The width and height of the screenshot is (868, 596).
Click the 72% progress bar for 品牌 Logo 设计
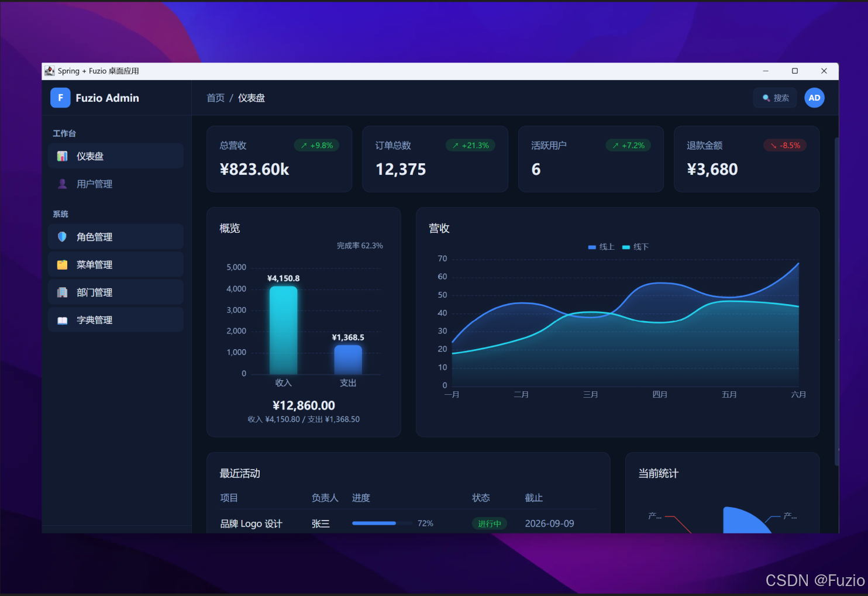382,523
